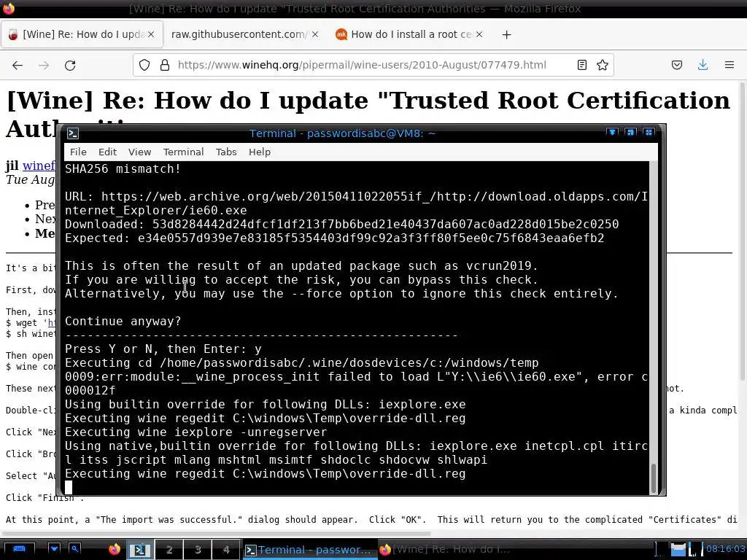Click the "SHA256 mismatch!" terminal line
Image resolution: width=747 pixels, height=560 pixels.
pyautogui.click(x=123, y=168)
